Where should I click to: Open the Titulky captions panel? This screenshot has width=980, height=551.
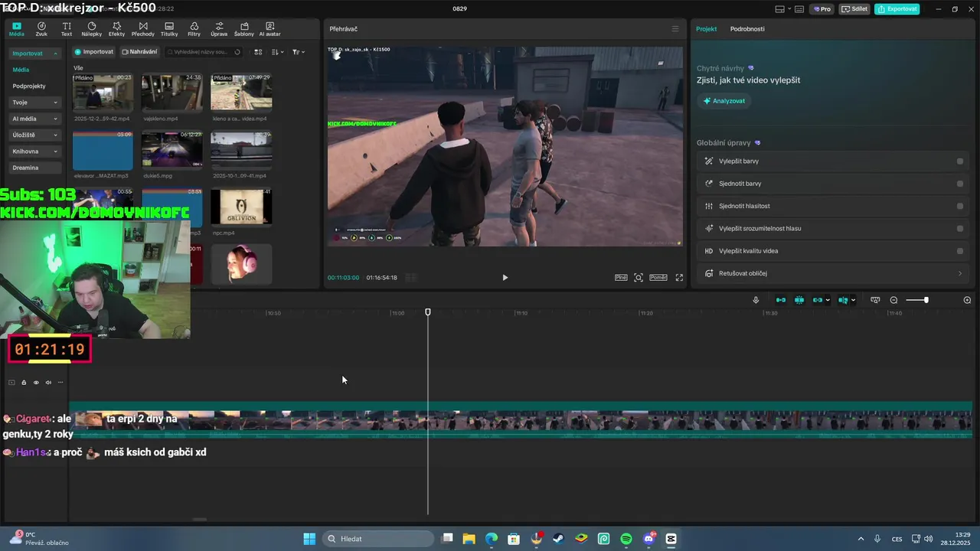click(x=169, y=29)
